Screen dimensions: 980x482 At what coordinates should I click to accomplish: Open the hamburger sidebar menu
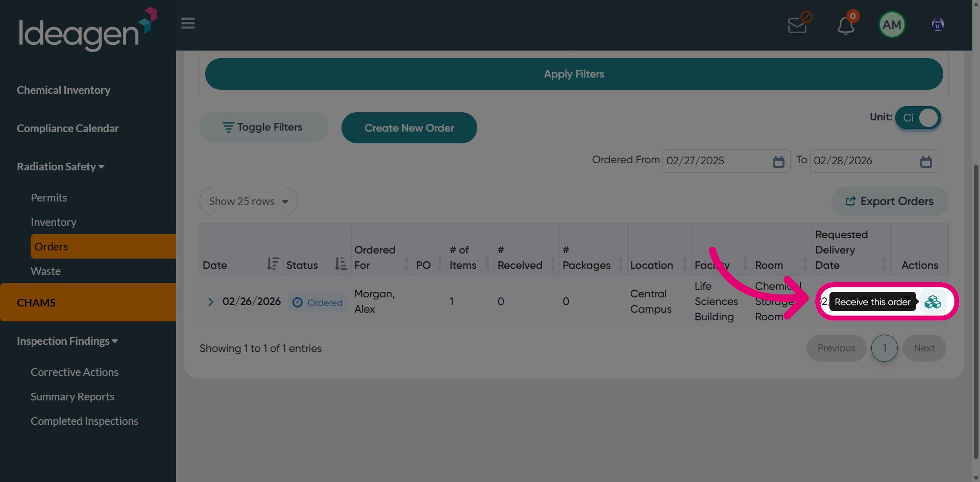(x=188, y=23)
